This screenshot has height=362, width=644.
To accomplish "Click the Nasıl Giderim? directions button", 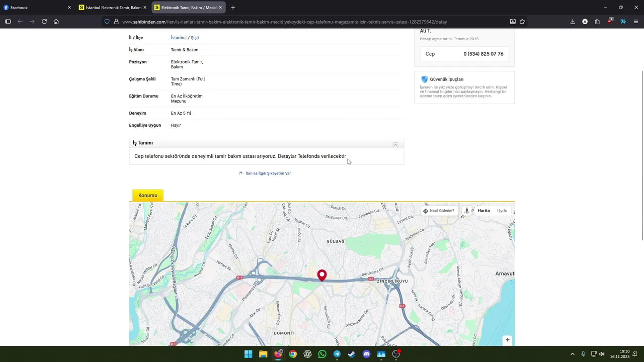I will coord(439,211).
